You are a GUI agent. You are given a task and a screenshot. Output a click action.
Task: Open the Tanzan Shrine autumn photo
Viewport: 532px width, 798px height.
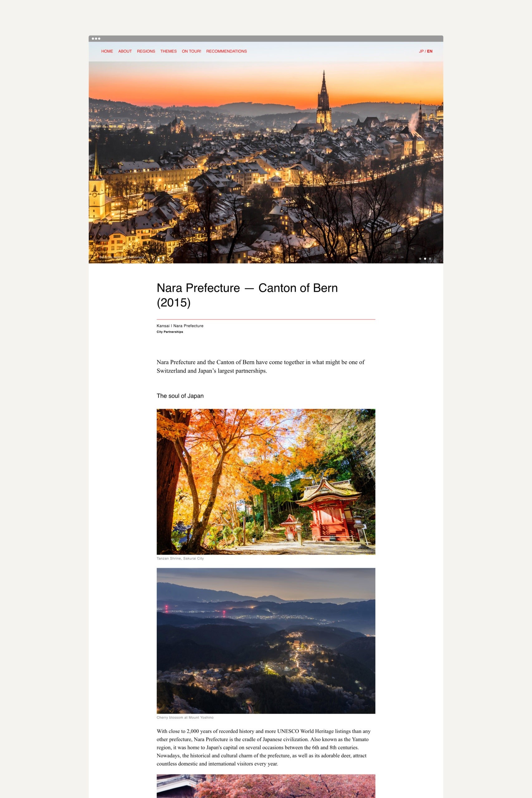point(266,481)
